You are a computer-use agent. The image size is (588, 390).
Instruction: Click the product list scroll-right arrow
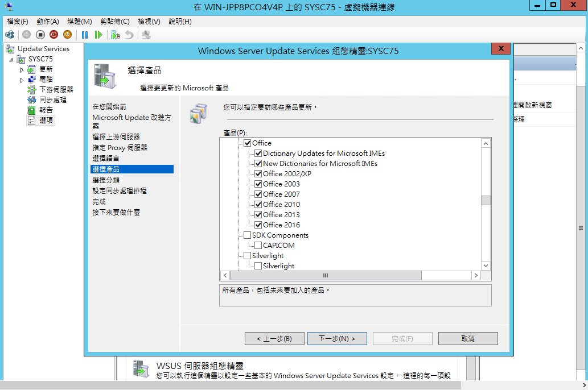476,275
